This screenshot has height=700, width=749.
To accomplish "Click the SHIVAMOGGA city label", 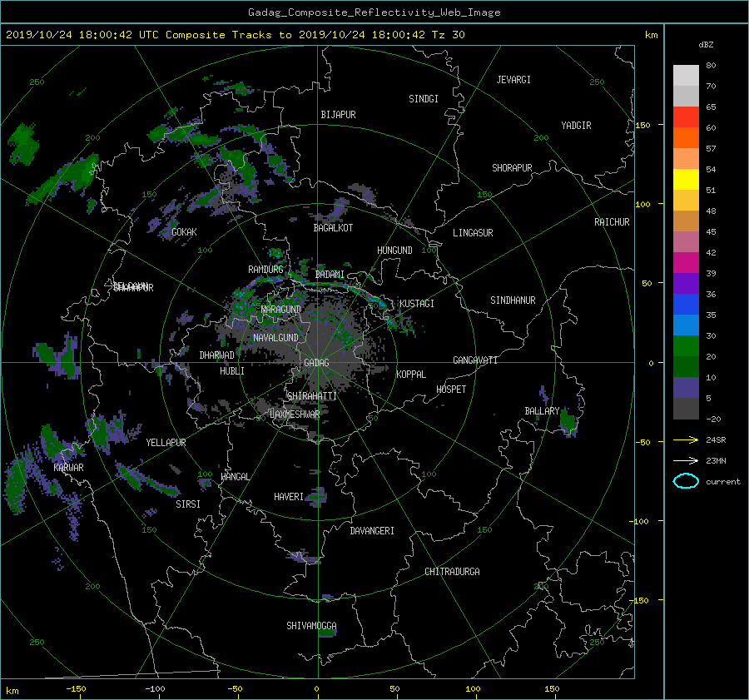I will [311, 625].
